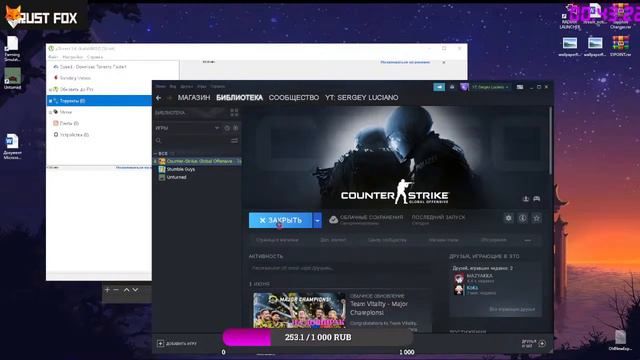Screen dimensions: 640x360
Task: Click the up arrow below uTorrent window
Action: coord(127,290)
